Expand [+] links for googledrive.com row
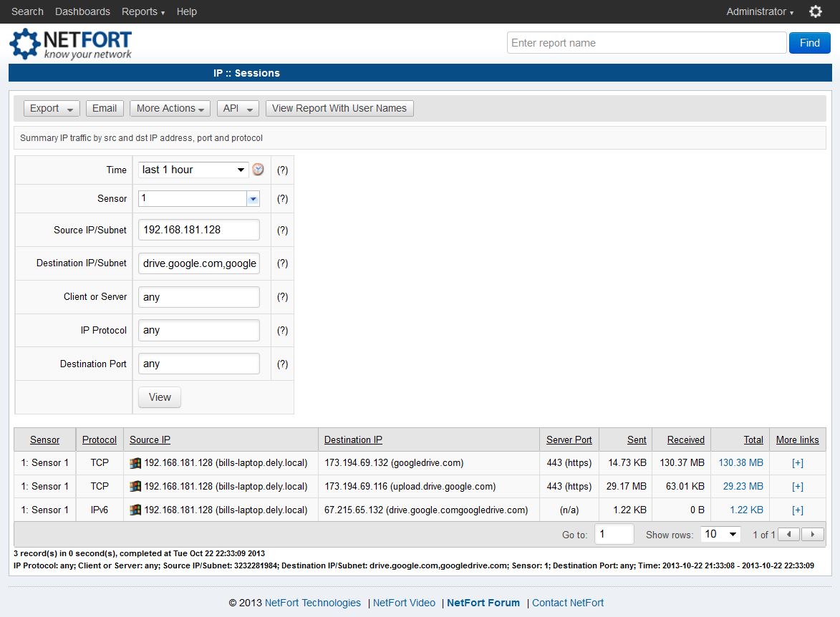The image size is (840, 617). [798, 462]
